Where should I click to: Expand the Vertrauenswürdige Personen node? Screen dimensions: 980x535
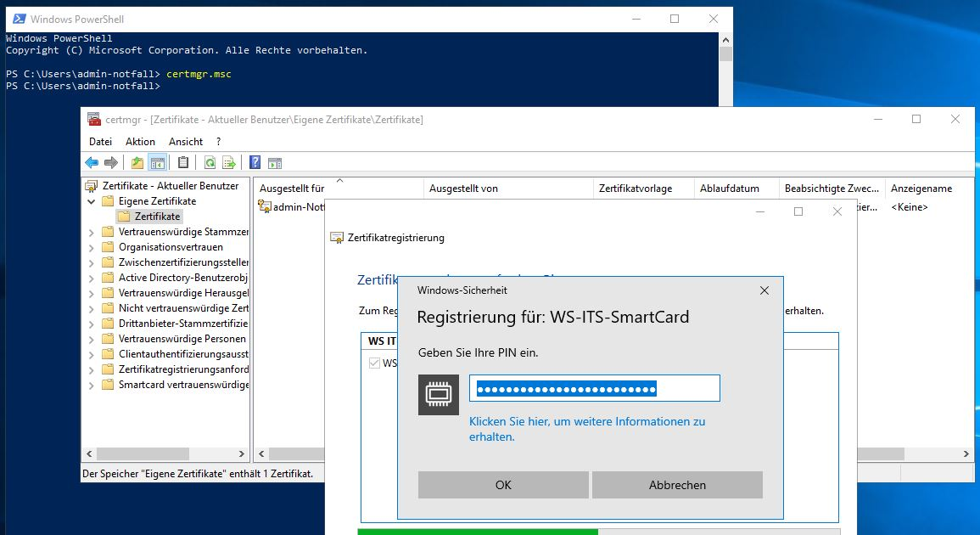click(x=92, y=339)
